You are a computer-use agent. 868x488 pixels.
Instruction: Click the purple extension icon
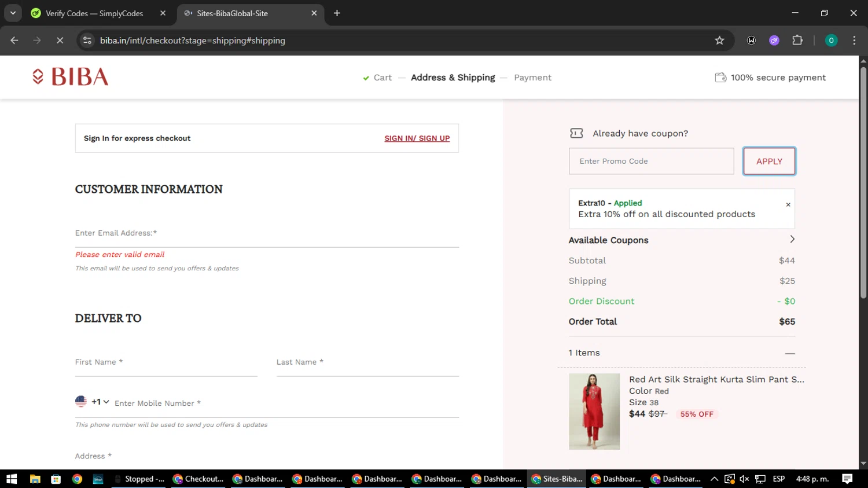[774, 40]
